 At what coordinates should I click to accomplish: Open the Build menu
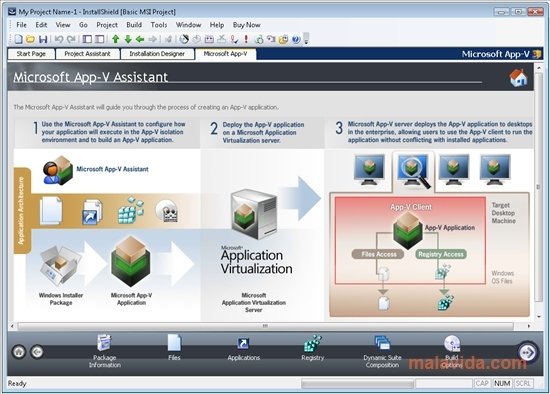pos(134,25)
